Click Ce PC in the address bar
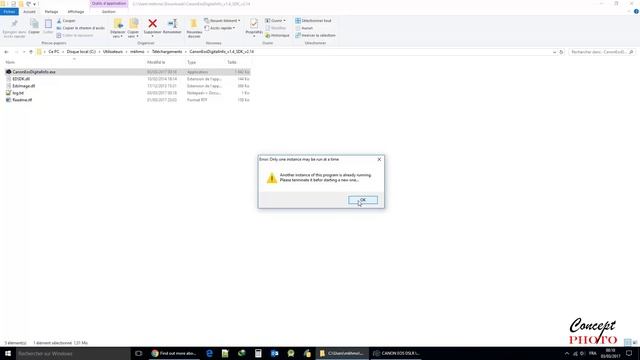The height and width of the screenshot is (360, 640). (x=54, y=52)
